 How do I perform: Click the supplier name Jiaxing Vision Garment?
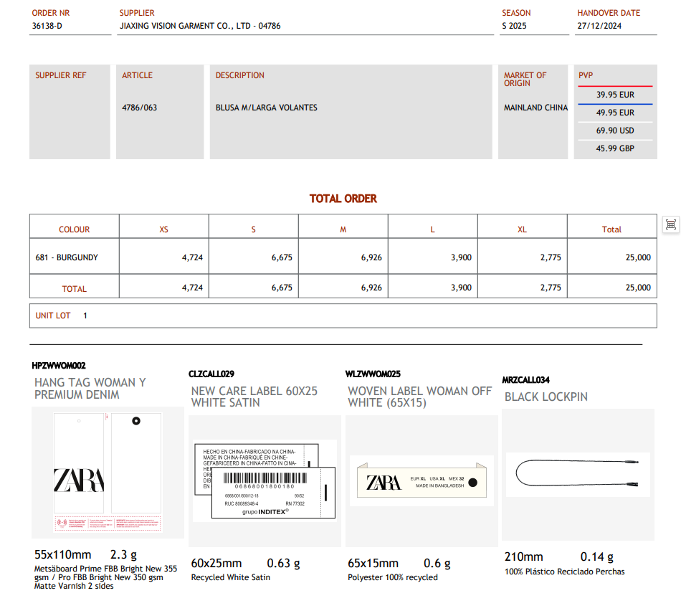tap(200, 26)
